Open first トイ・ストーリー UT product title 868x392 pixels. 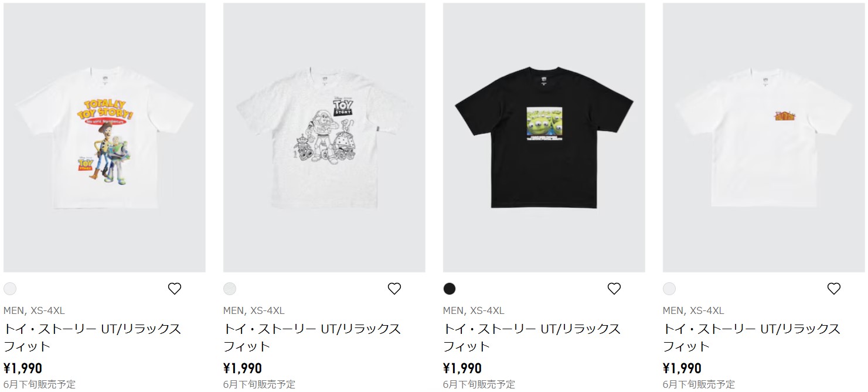tap(93, 337)
